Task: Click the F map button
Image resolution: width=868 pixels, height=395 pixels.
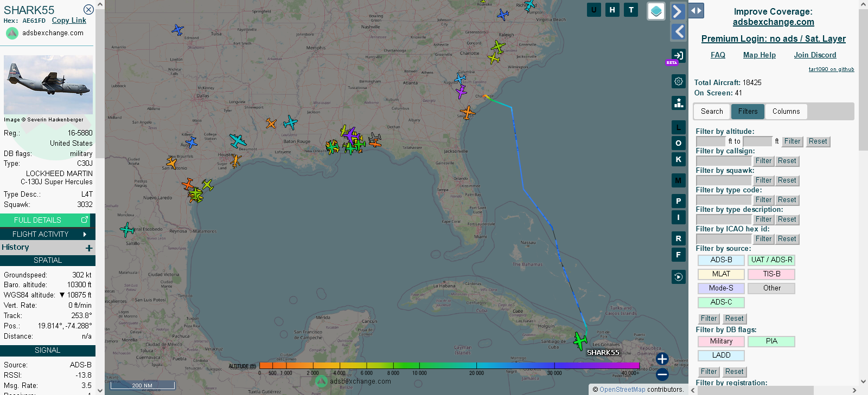Action: [678, 255]
